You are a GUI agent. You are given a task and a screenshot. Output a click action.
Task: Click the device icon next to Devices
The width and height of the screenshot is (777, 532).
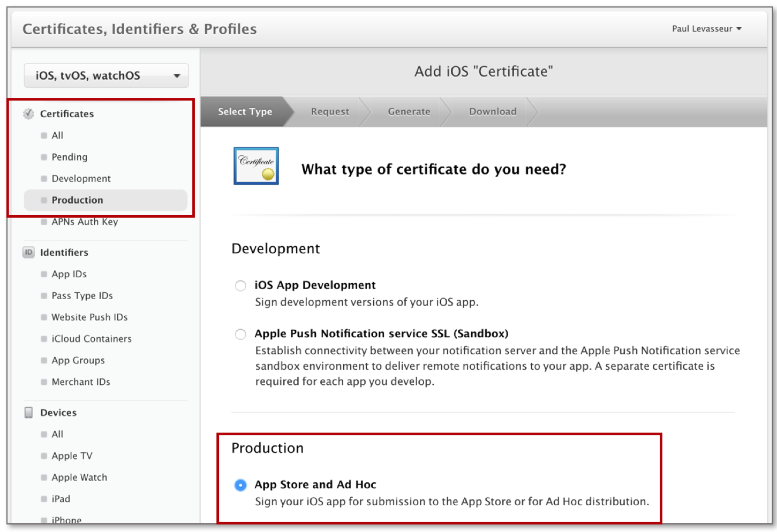coord(28,412)
